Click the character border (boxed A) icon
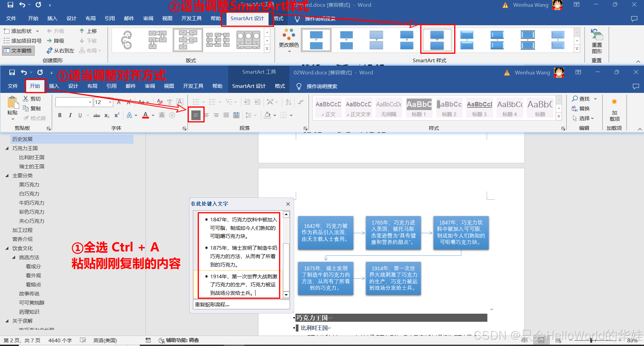This screenshot has height=346, width=644. tap(180, 102)
